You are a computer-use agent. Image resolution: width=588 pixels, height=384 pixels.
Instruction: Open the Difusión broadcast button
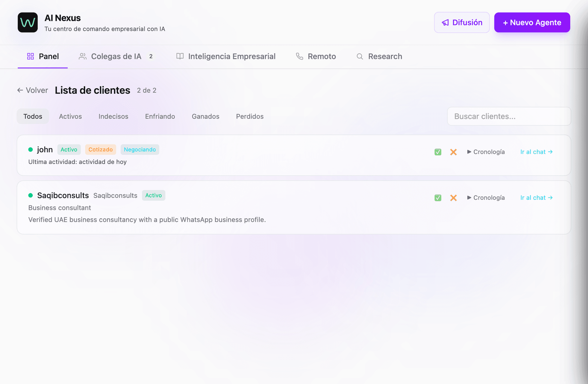point(462,22)
